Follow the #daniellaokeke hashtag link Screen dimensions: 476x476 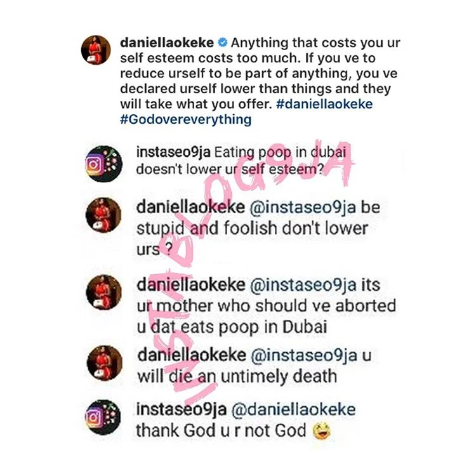coord(324,104)
